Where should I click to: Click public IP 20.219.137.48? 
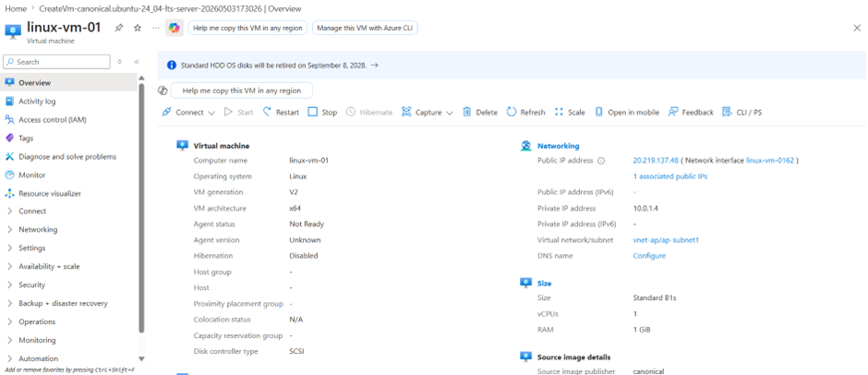click(656, 161)
